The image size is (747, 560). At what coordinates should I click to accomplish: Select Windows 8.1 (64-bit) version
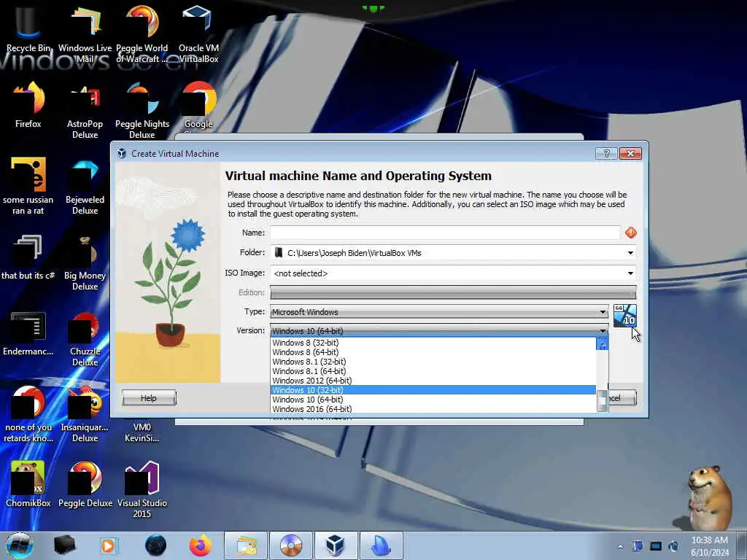coord(433,371)
